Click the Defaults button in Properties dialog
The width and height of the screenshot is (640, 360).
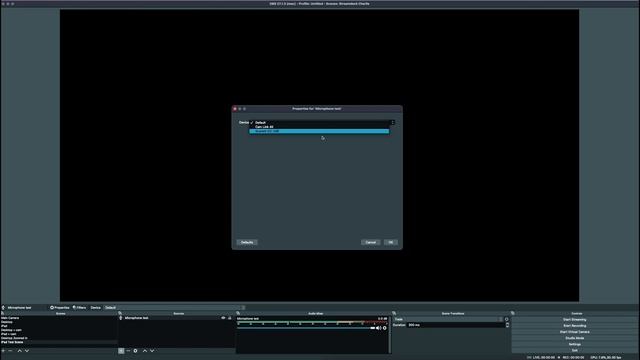click(247, 242)
